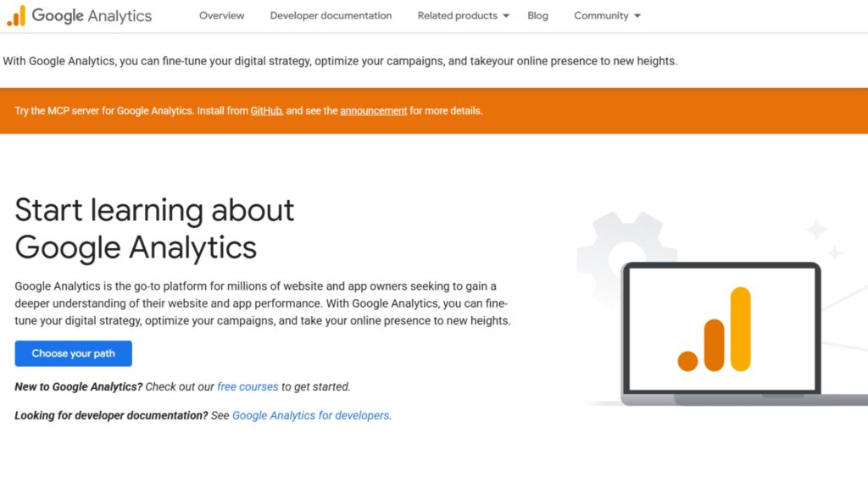This screenshot has height=488, width=868.
Task: Click the announcement link
Action: point(373,110)
